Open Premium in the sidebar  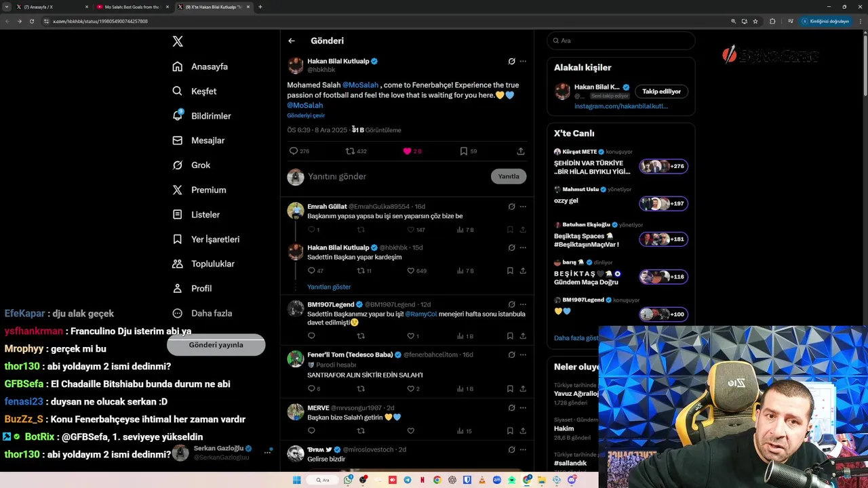click(199, 190)
